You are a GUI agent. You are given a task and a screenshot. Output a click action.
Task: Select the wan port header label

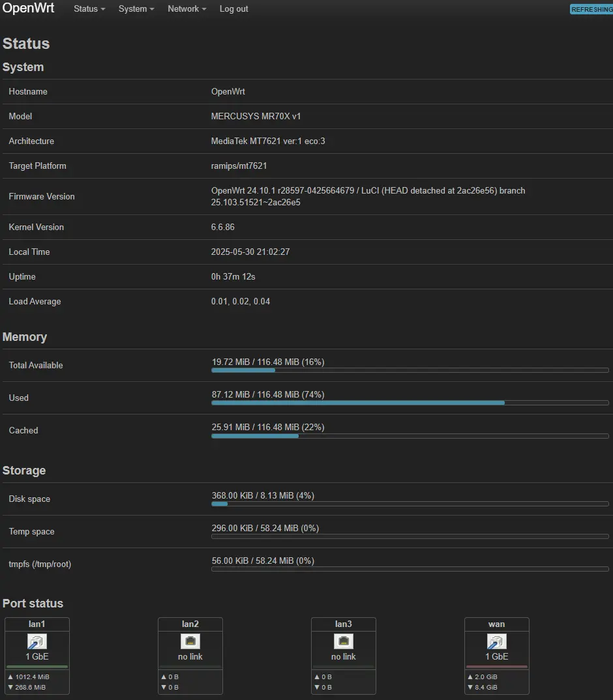[497, 624]
